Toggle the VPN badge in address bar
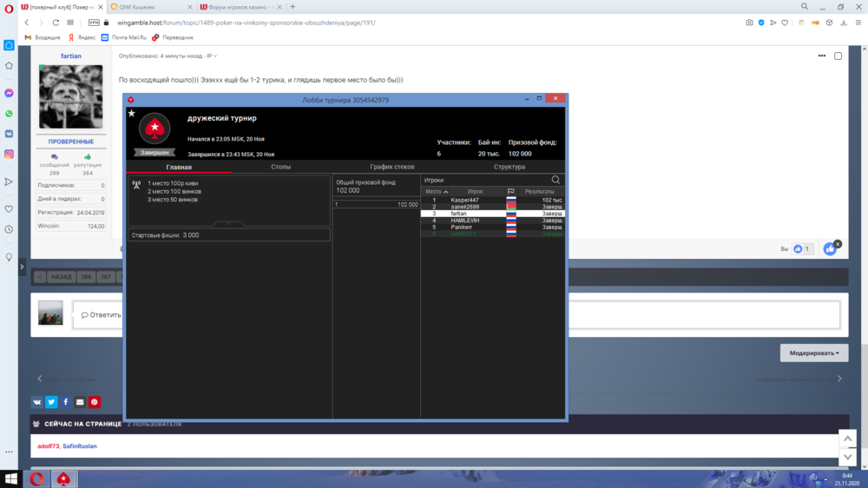 click(94, 23)
